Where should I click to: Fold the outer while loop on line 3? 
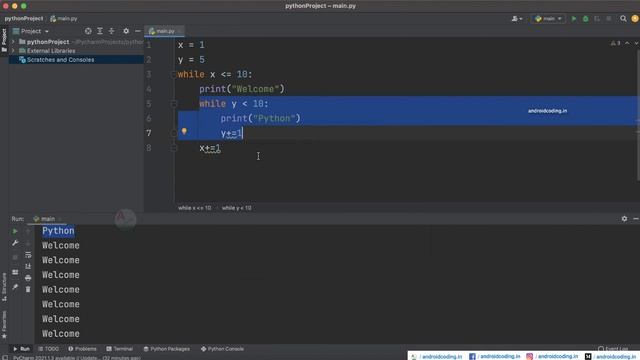click(173, 74)
